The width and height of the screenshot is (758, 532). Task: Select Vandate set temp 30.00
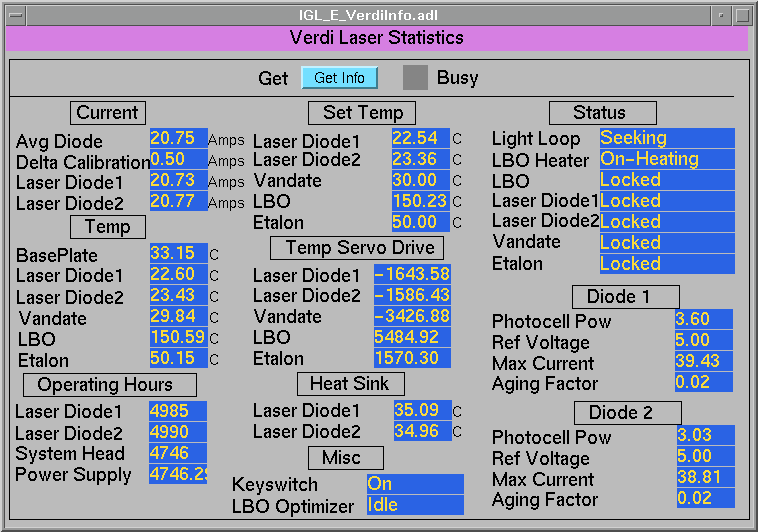click(x=421, y=180)
